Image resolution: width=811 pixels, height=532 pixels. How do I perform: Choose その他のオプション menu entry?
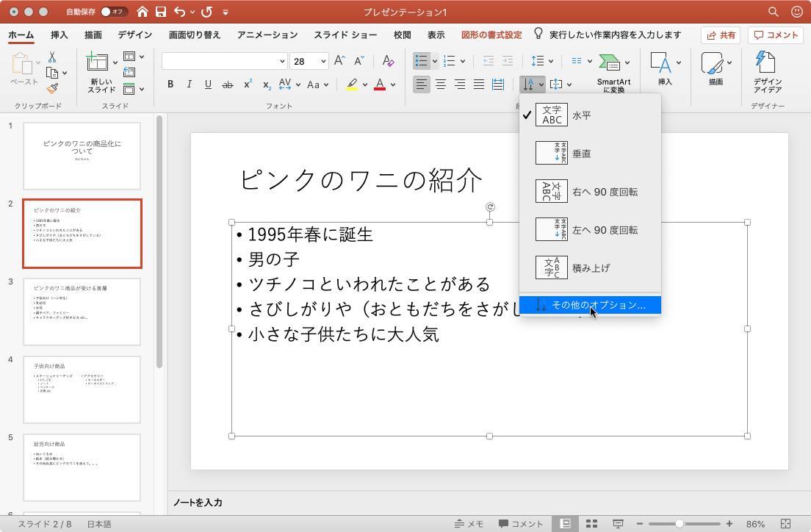point(598,305)
